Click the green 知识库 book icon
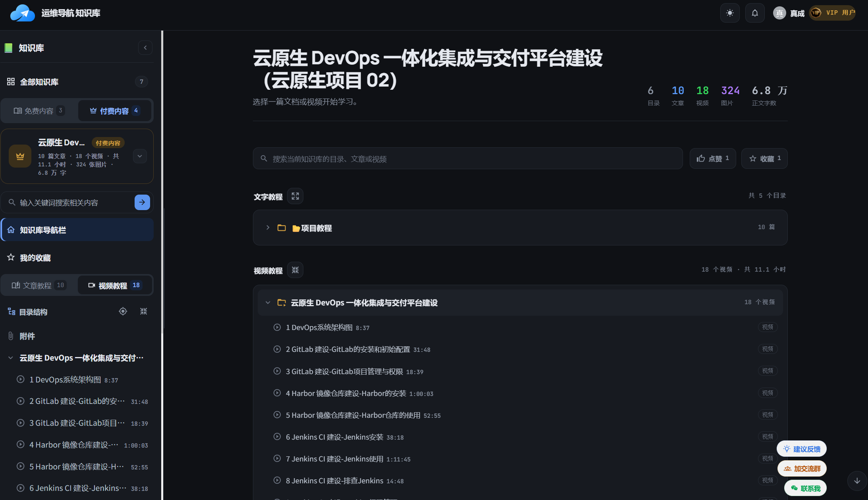 click(8, 48)
